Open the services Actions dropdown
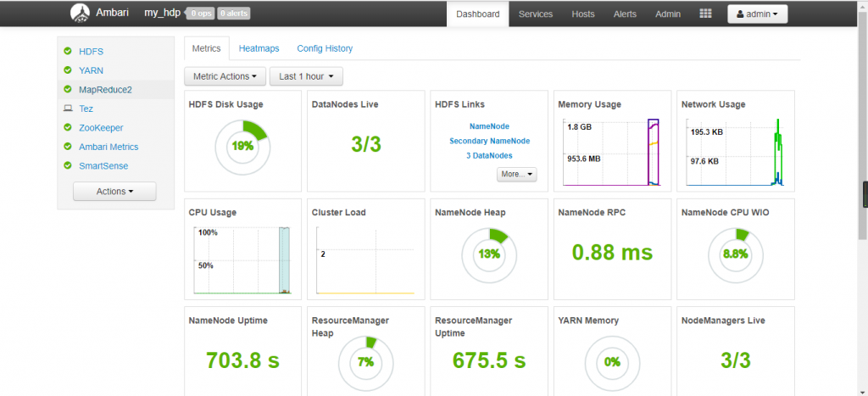868x396 pixels. coord(114,191)
